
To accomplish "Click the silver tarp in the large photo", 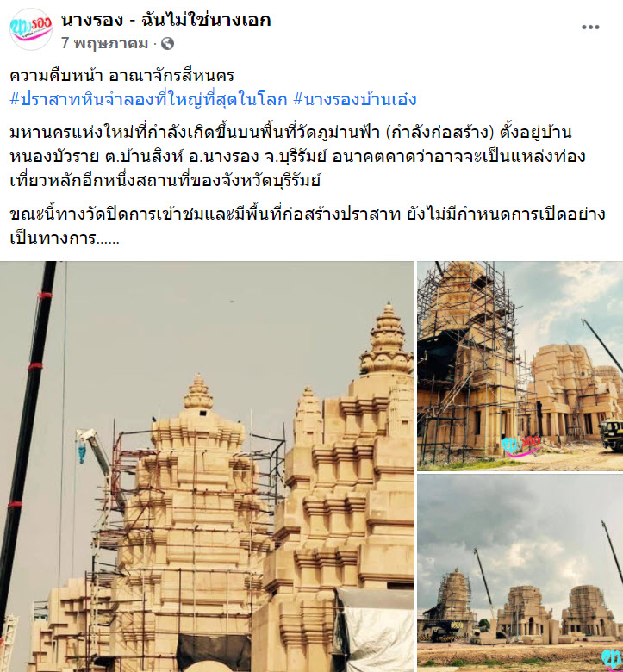I will [376, 630].
